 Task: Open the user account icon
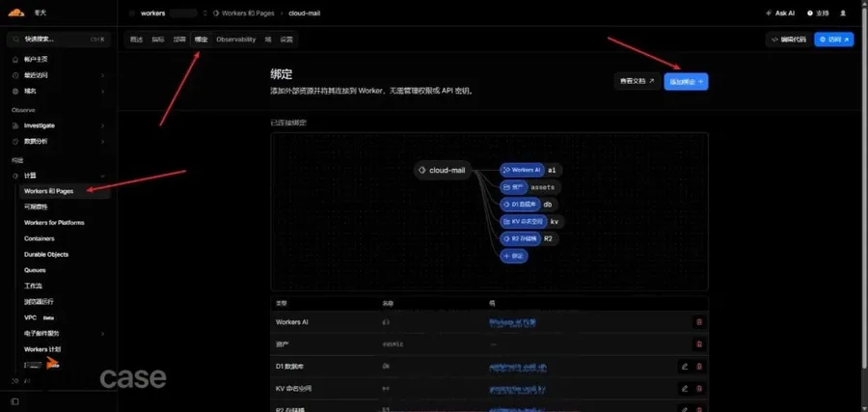coord(843,13)
